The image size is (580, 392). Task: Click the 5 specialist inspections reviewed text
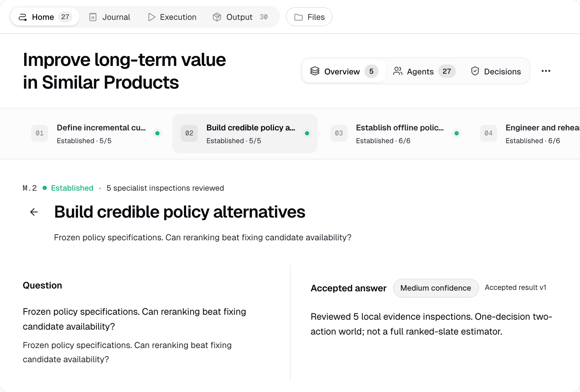point(165,188)
